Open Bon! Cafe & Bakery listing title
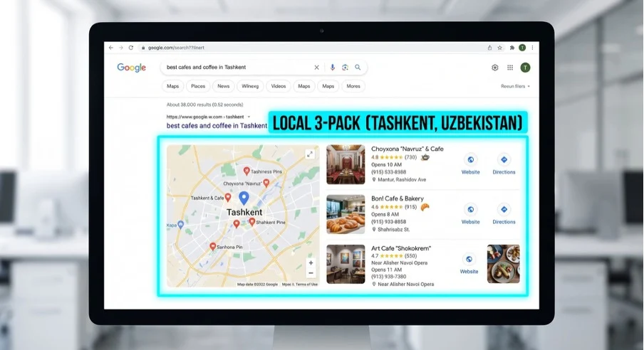This screenshot has width=644, height=350. click(x=398, y=198)
